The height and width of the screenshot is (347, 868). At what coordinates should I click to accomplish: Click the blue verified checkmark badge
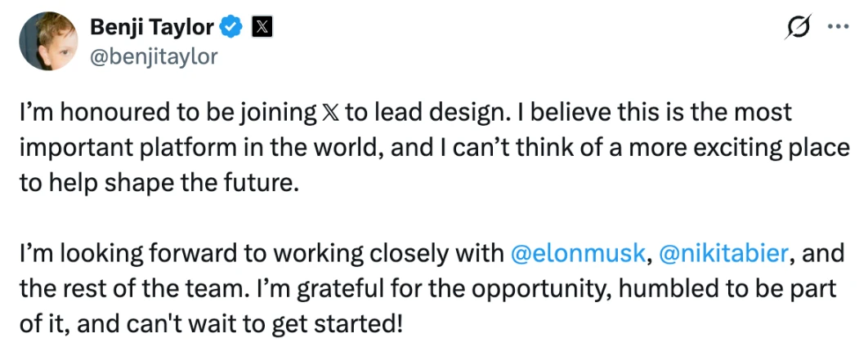point(232,28)
